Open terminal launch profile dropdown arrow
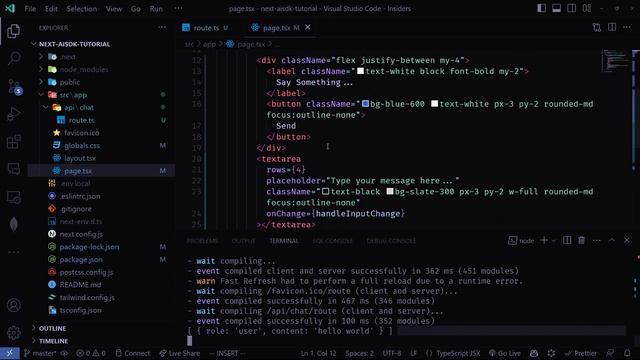The image size is (640, 360). coord(553,241)
